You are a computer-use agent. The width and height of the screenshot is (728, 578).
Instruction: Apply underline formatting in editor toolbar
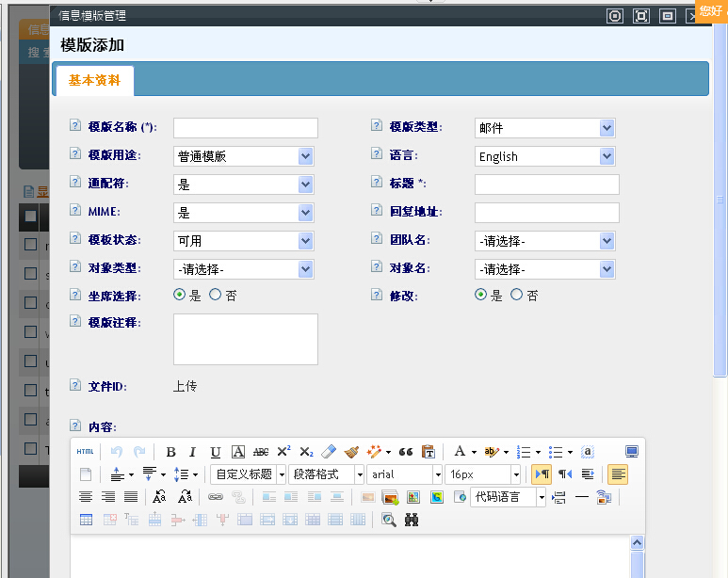[x=216, y=452]
